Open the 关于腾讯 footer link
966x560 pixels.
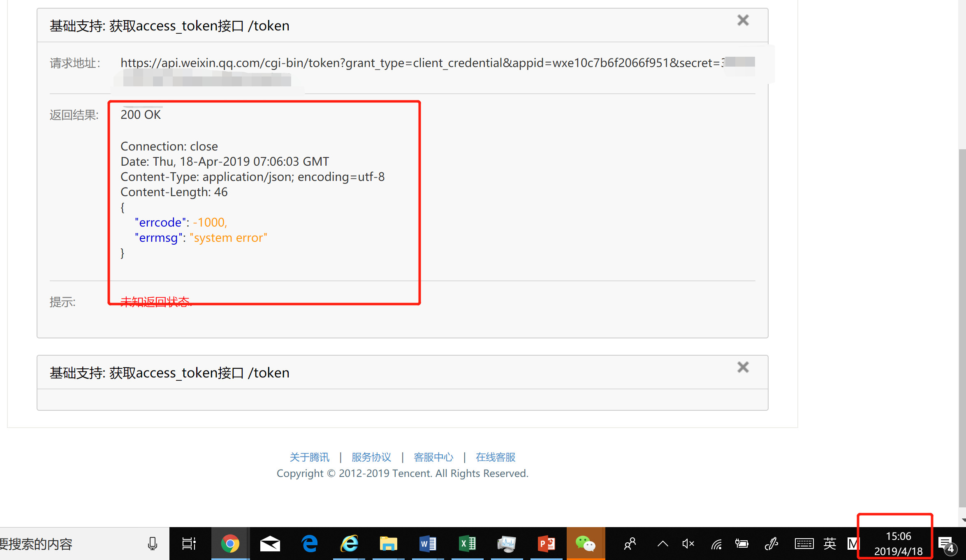tap(309, 457)
